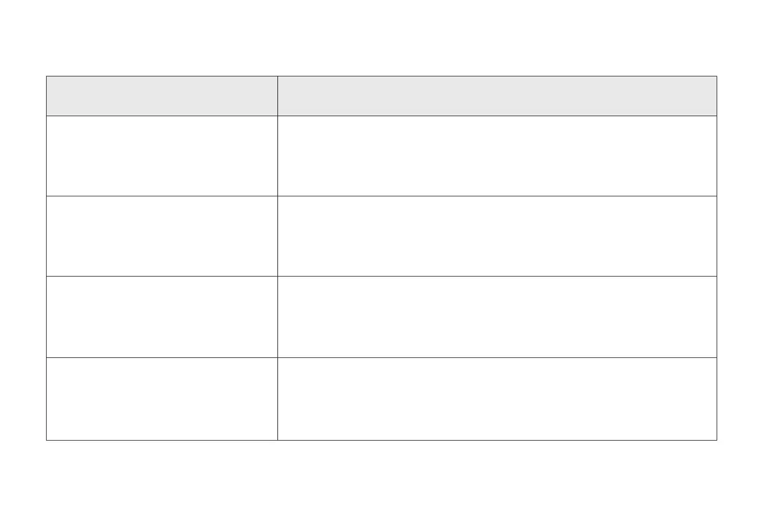The width and height of the screenshot is (762, 532).
Task: Click the shaded right header cell
Action: click(497, 96)
